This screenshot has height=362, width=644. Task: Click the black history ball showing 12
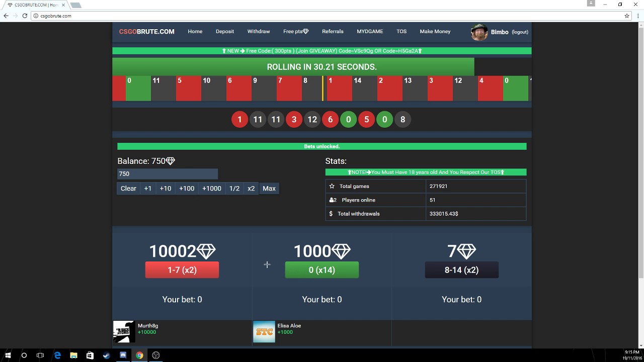click(x=312, y=119)
